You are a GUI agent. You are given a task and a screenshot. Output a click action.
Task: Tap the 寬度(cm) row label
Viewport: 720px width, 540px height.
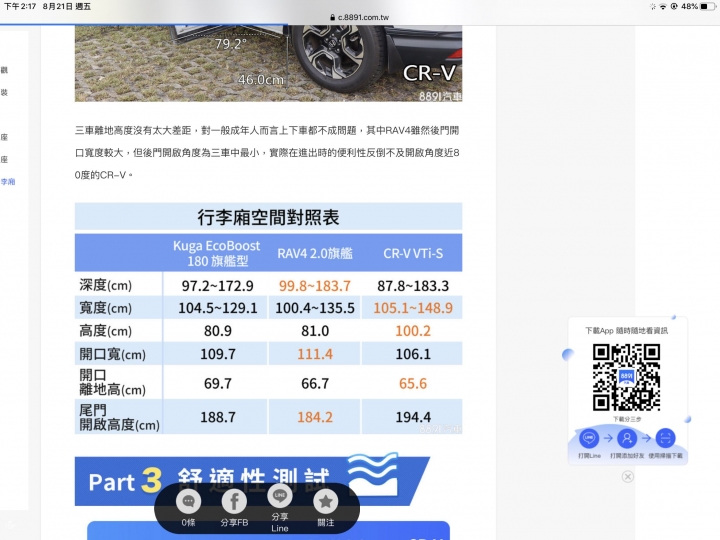pyautogui.click(x=106, y=308)
